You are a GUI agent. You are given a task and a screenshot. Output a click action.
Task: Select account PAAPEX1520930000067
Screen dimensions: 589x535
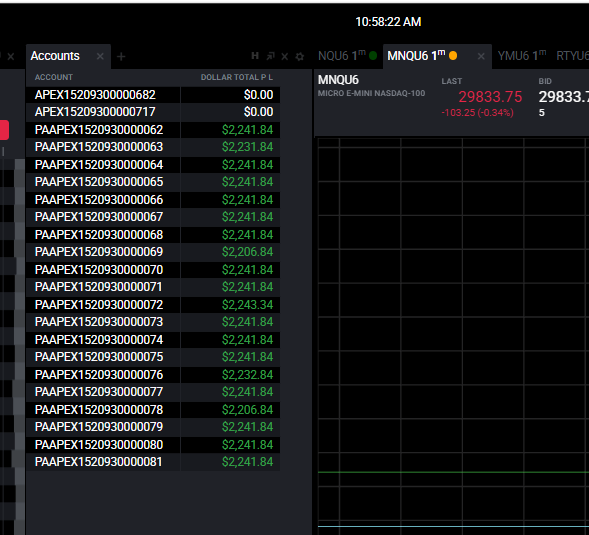[x=99, y=217]
